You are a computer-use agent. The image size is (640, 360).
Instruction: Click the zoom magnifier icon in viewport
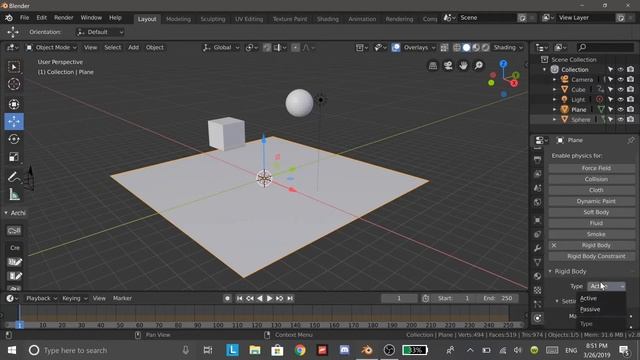point(479,66)
